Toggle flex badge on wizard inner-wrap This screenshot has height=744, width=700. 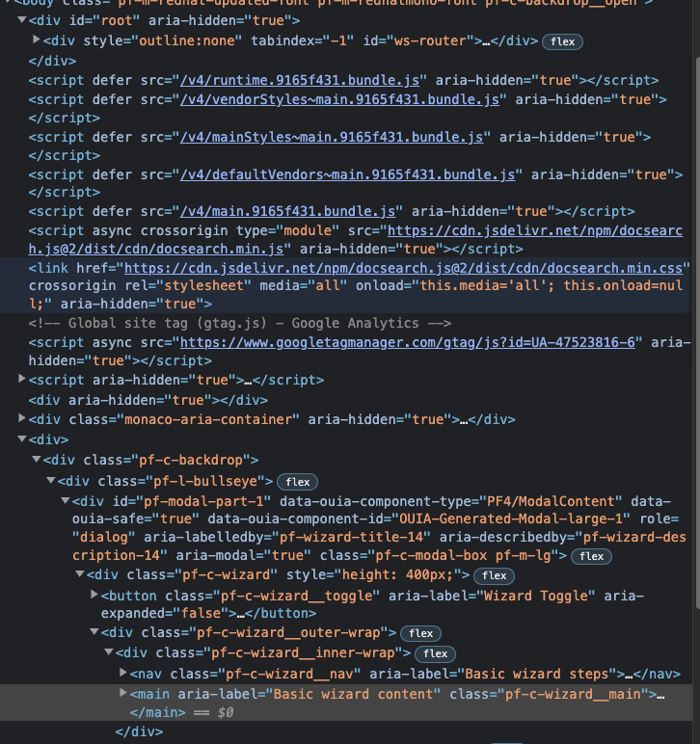click(435, 653)
